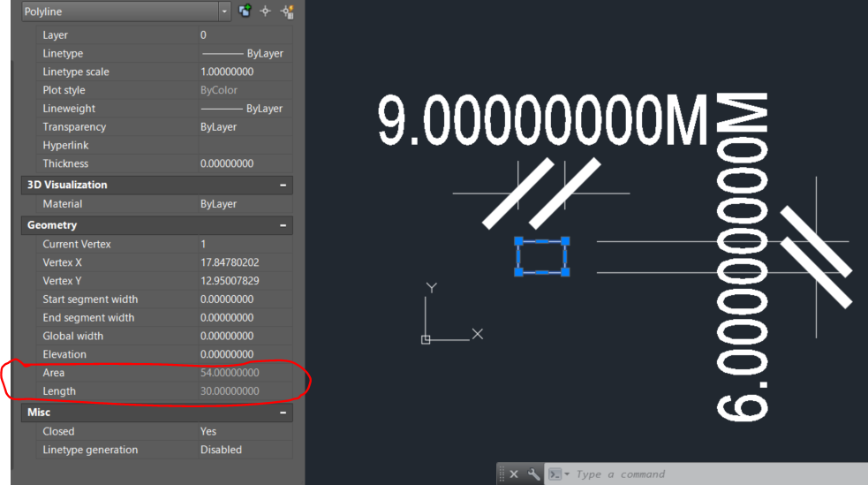Click the UCS origin icon square
This screenshot has width=868, height=485.
click(x=425, y=339)
